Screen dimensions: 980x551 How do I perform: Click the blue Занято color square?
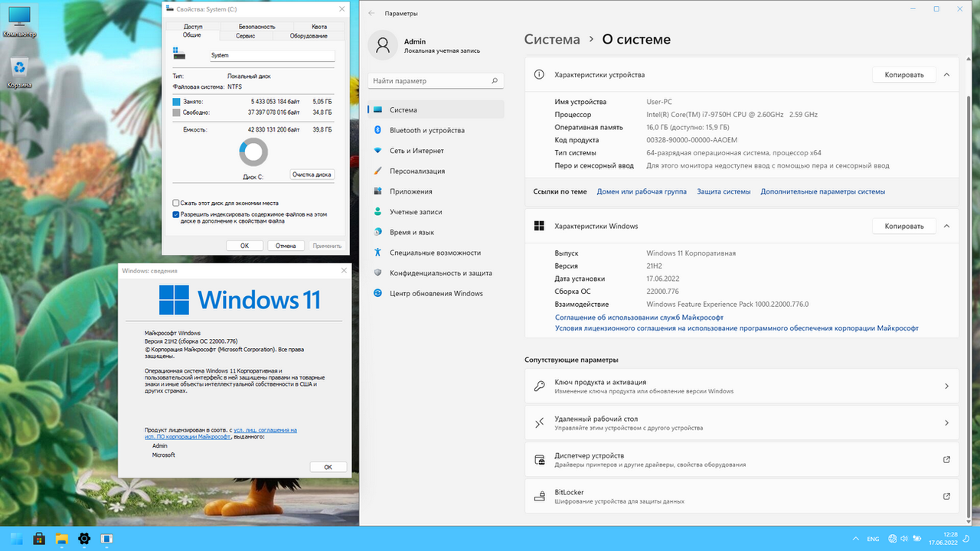(x=176, y=102)
